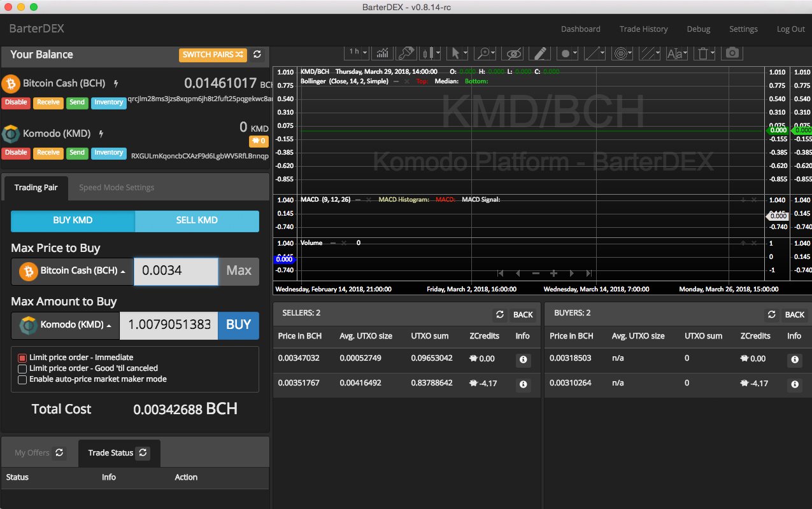The image size is (812, 509).
Task: Open trash delete drawings dropdown
Action: pyautogui.click(x=705, y=53)
